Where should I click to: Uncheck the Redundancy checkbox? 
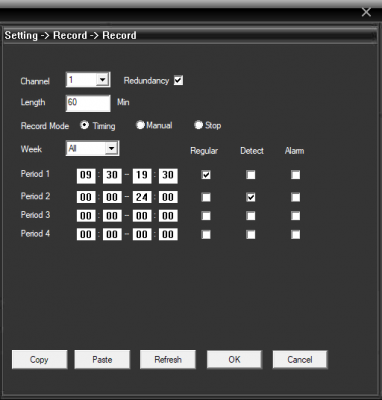178,80
